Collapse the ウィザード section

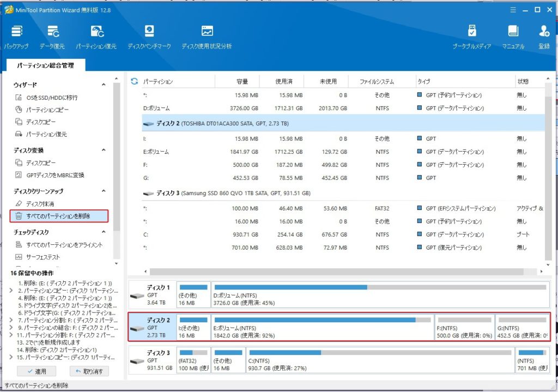[x=104, y=85]
